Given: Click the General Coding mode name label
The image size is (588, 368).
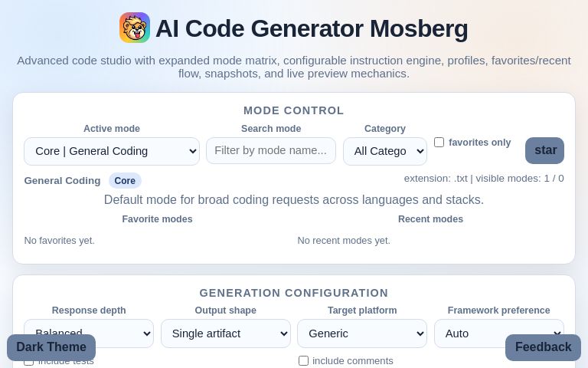Looking at the screenshot, I should tap(62, 181).
